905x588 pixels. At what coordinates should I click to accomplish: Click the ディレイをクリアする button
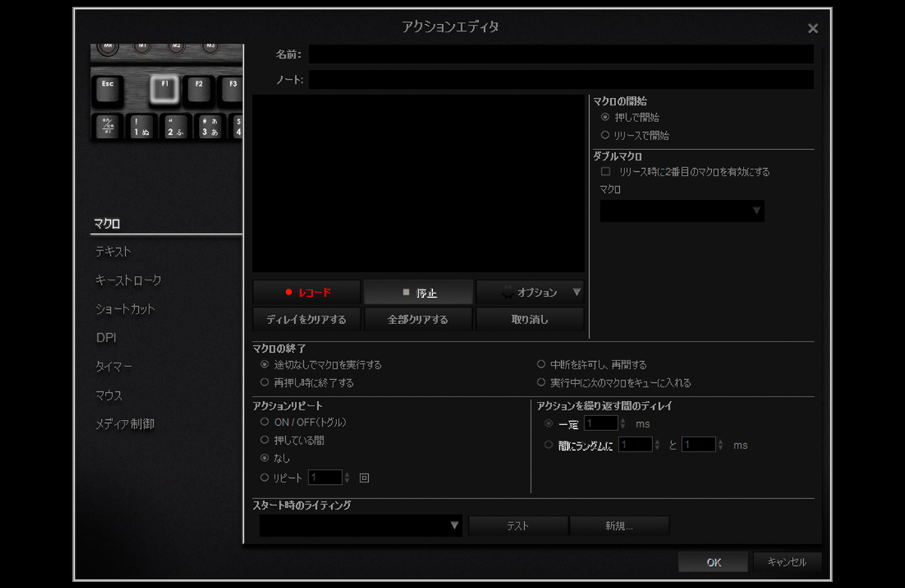(307, 320)
